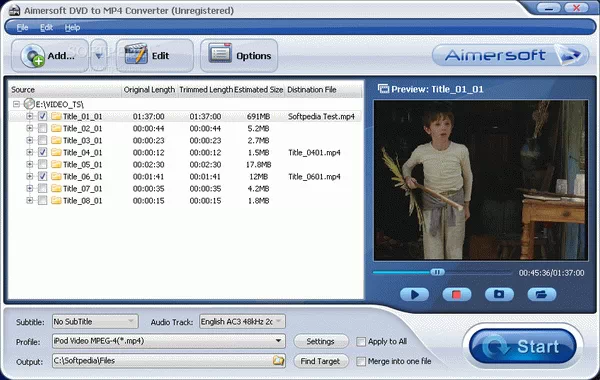Click the Title_04_01 folder icon
The width and height of the screenshot is (600, 380).
click(x=56, y=152)
